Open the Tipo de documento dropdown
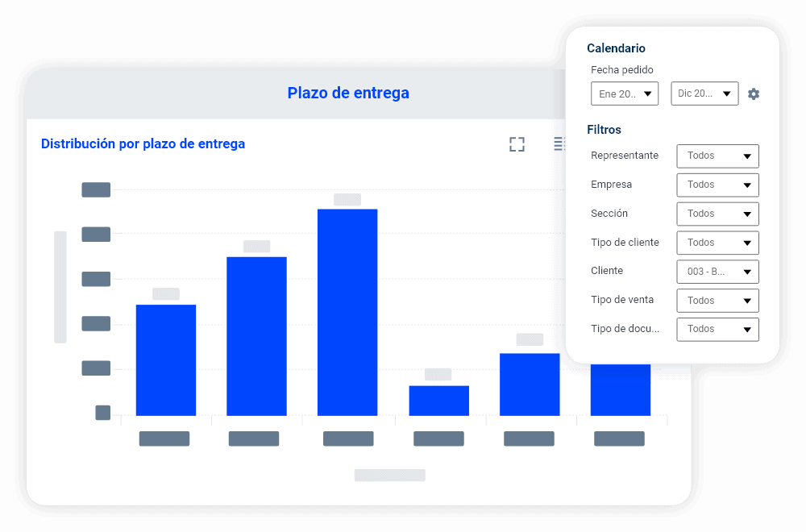 [717, 329]
